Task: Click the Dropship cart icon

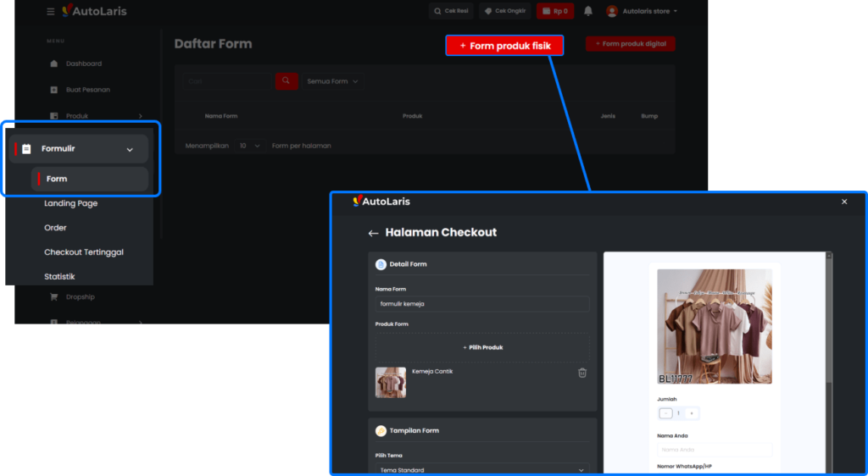Action: click(x=53, y=297)
